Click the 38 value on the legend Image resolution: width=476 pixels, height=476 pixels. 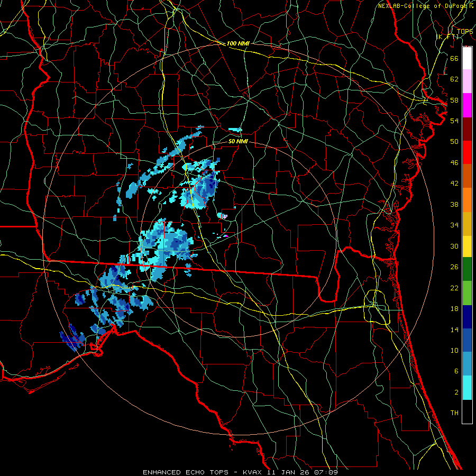point(454,204)
